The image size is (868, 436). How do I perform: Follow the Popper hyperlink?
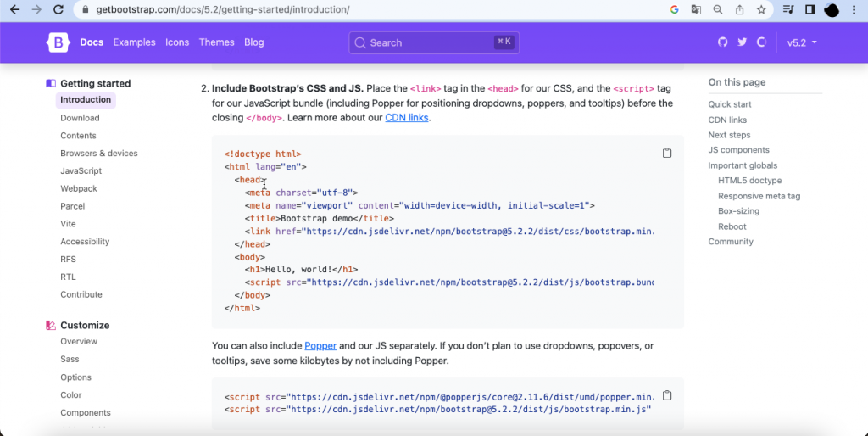point(320,346)
